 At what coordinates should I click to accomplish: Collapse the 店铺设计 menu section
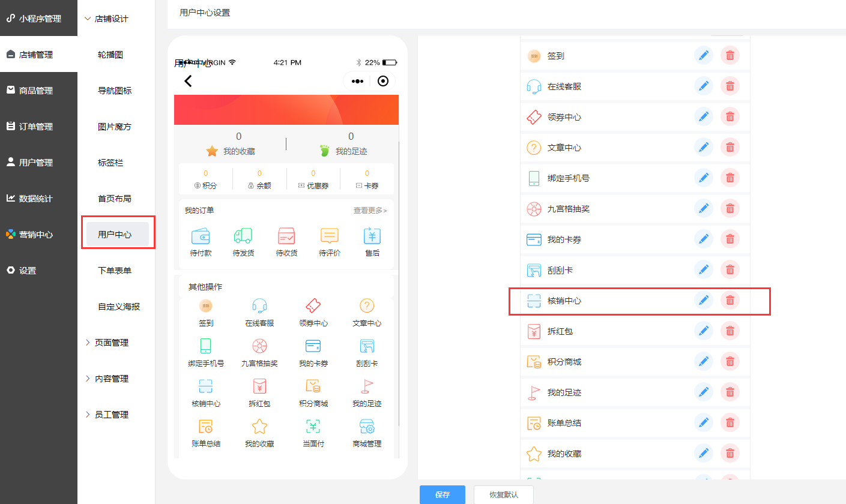pos(107,19)
